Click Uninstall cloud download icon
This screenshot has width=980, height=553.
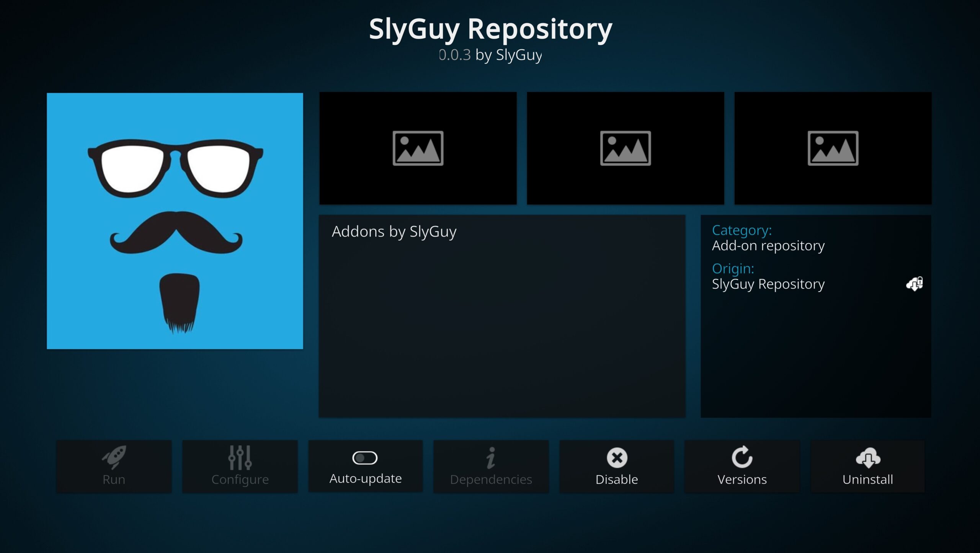[x=868, y=458]
